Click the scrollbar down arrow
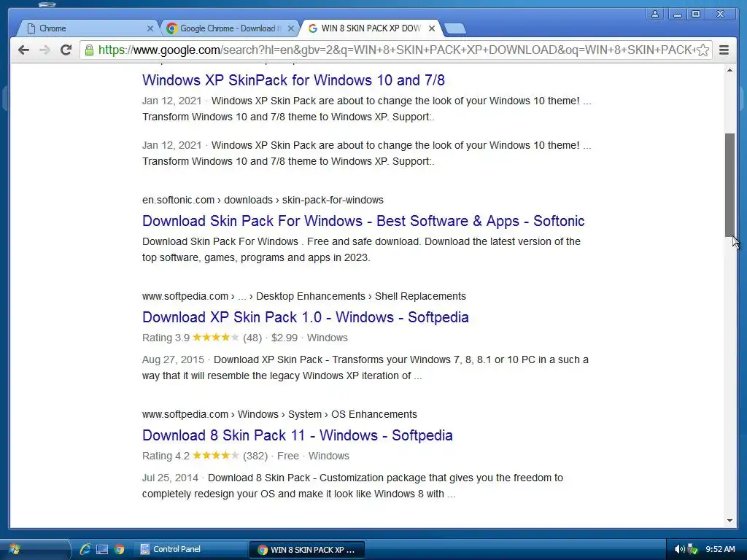 click(729, 521)
